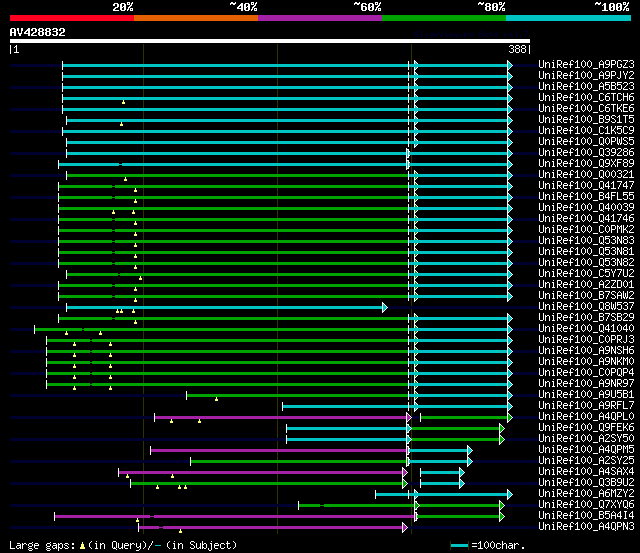Viewport: 640px width, 553px height.
Task: Click the 20% legend label
Action: coord(123,7)
